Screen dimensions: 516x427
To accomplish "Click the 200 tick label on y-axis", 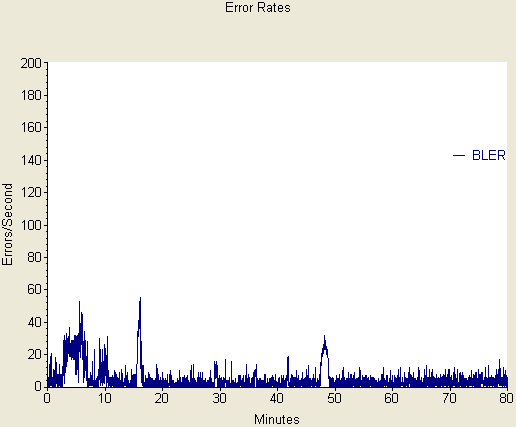I will click(31, 63).
